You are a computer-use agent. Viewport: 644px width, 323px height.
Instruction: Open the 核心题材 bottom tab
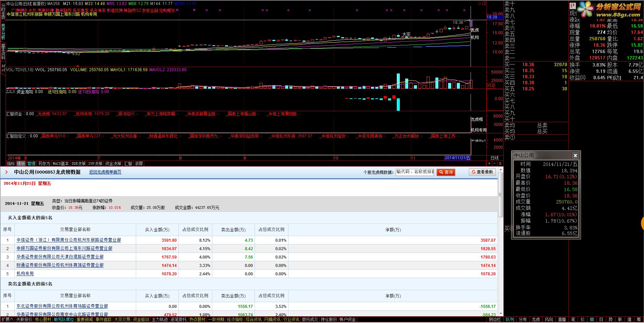click(x=43, y=320)
